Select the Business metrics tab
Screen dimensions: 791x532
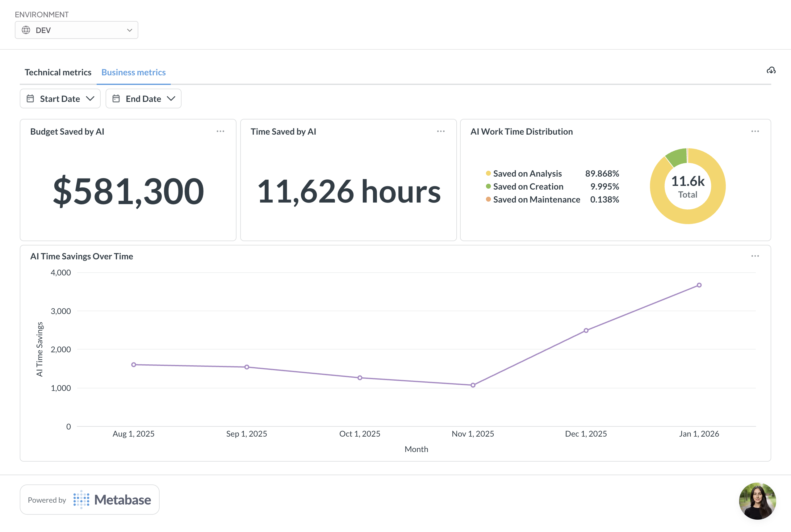(x=134, y=72)
